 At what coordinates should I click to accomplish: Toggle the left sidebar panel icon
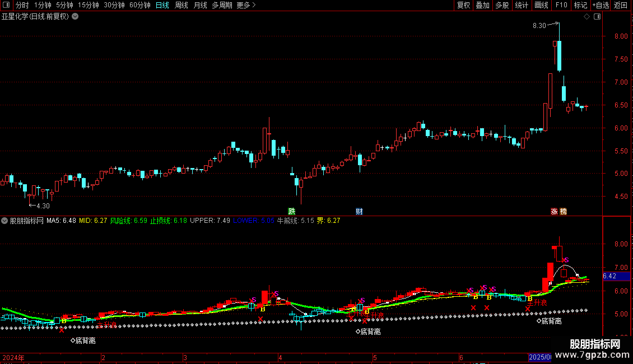click(x=6, y=5)
